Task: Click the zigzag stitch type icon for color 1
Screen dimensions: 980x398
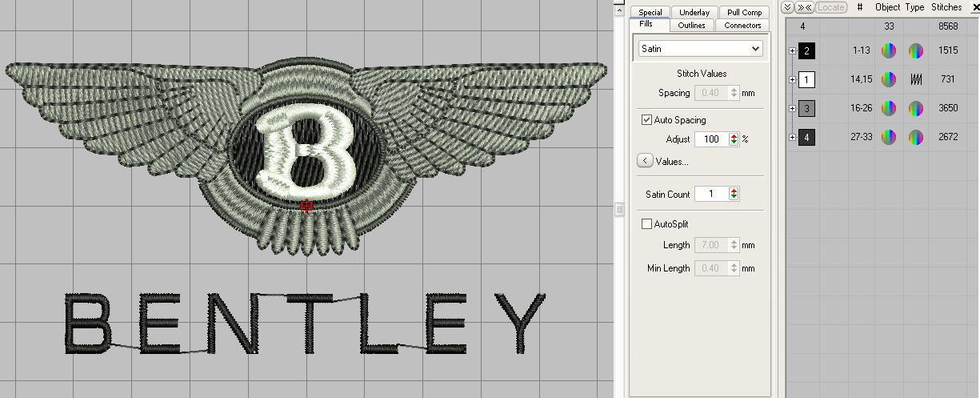Action: click(x=915, y=80)
